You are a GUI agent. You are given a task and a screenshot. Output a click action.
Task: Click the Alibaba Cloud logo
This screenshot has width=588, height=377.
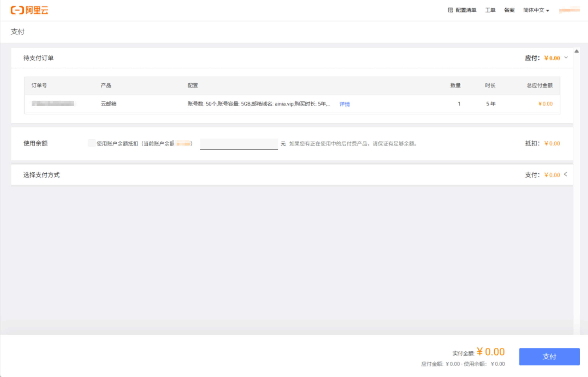[x=29, y=10]
